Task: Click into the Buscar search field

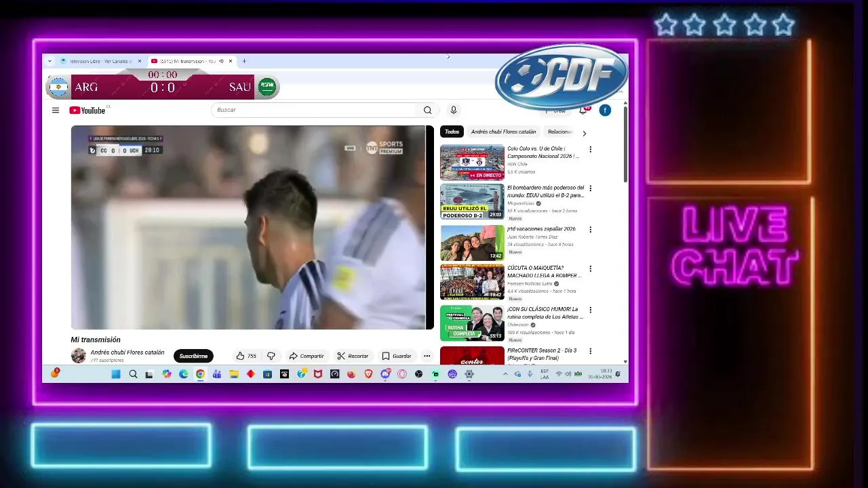Action: 315,110
